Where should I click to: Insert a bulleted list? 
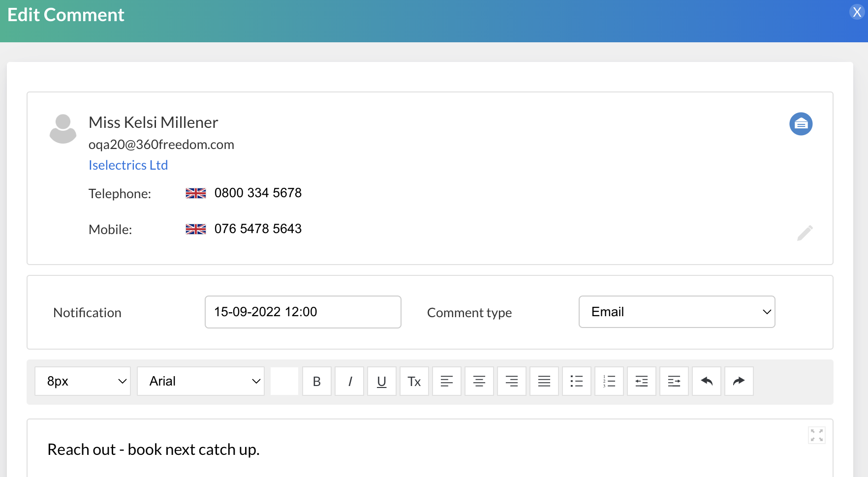coord(576,381)
